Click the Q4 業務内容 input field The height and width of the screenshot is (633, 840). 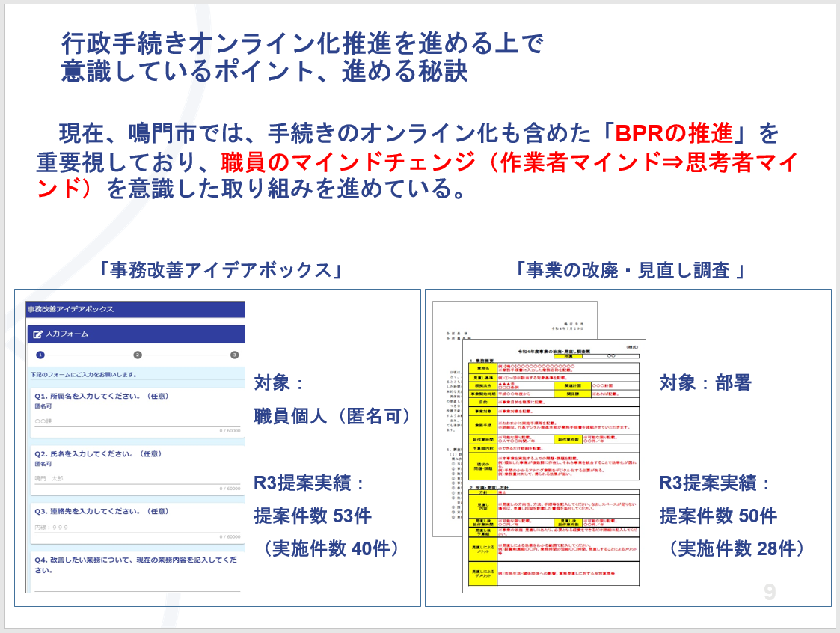pos(137,584)
